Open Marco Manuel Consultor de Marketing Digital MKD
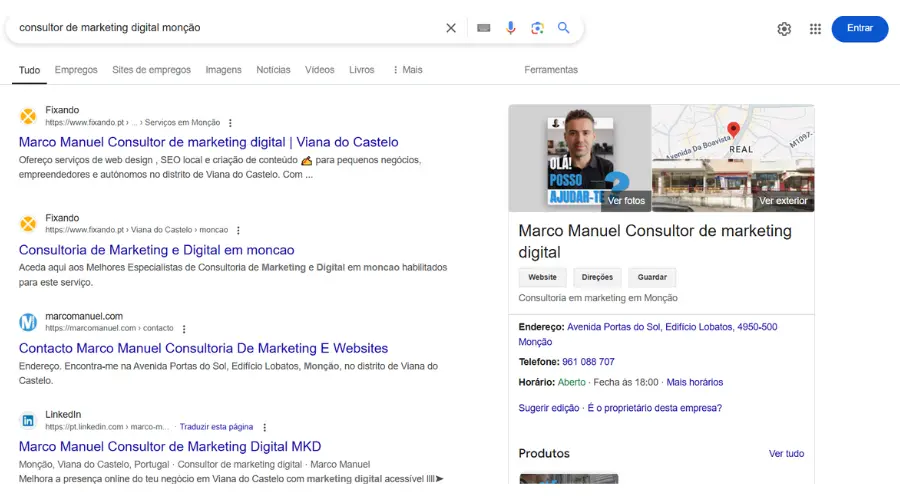Screen dimensions: 900x500 [170, 446]
